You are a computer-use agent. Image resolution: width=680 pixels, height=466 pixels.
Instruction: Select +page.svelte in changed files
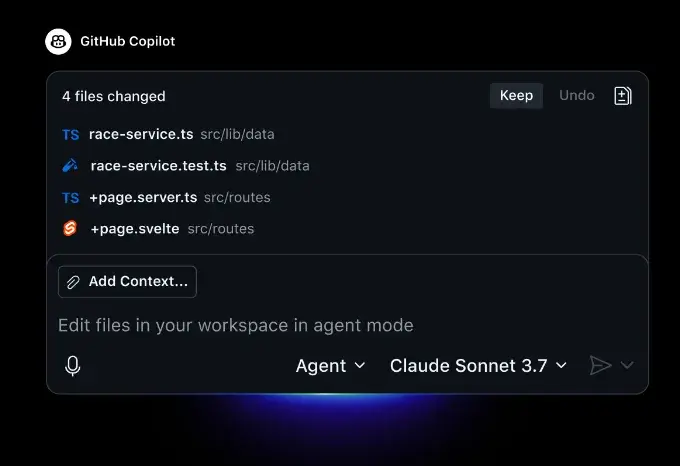[x=135, y=229]
